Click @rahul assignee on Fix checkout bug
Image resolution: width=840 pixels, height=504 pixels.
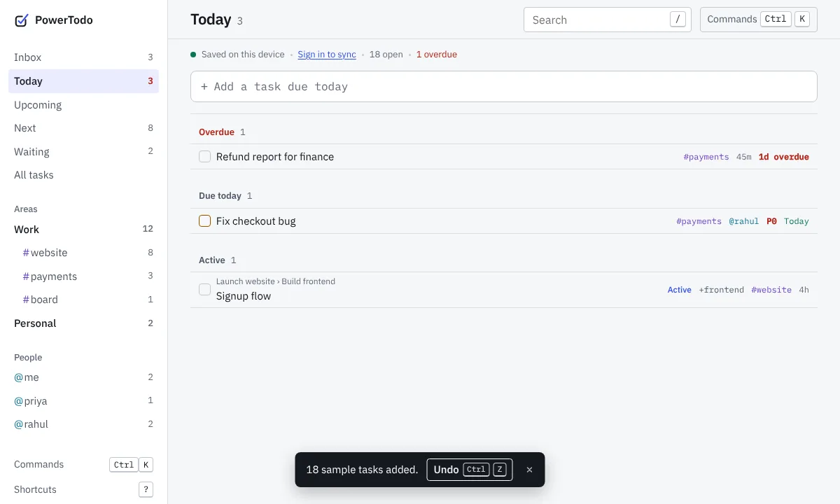(x=744, y=221)
